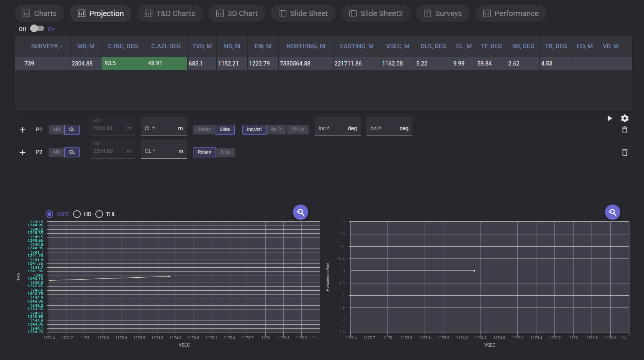Click the play/run projection icon
Viewport: 644px width, 360px height.
click(610, 118)
